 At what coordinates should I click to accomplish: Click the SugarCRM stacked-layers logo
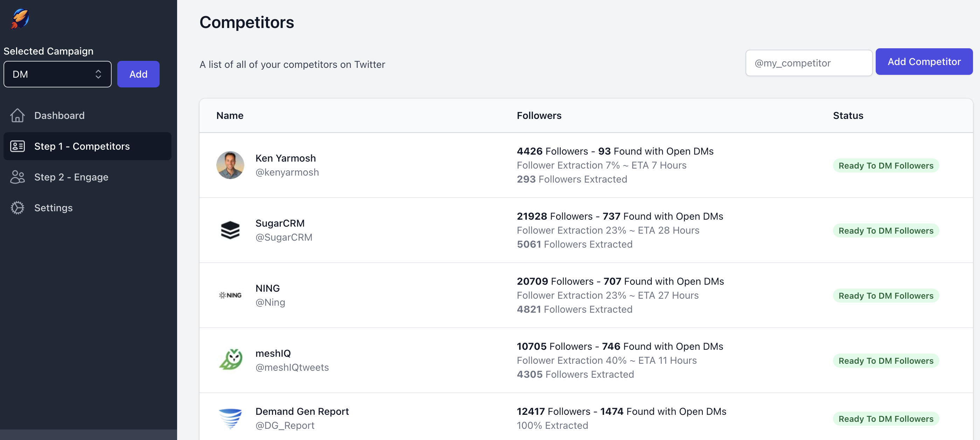(x=230, y=230)
